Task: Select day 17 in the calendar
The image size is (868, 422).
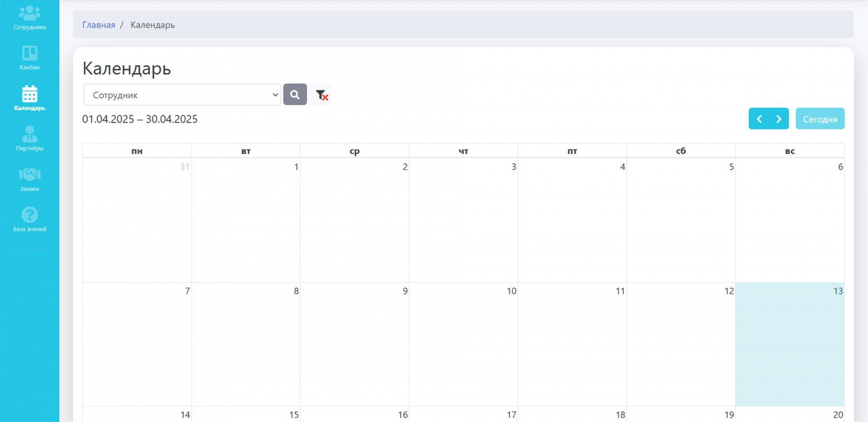Action: (x=463, y=414)
